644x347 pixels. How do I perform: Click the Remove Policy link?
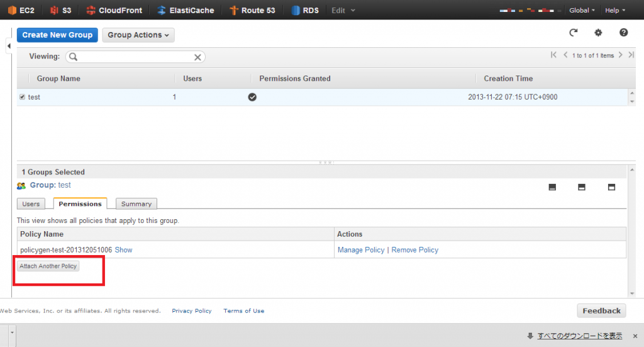click(x=415, y=250)
